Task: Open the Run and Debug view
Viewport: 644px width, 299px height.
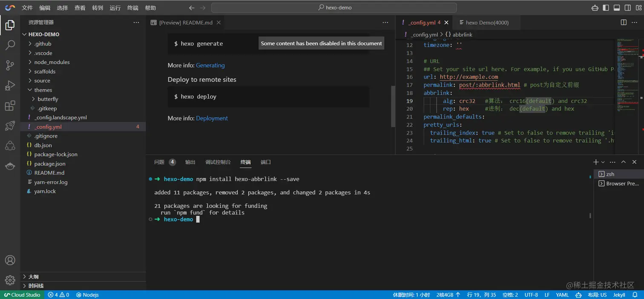Action: 10,86
